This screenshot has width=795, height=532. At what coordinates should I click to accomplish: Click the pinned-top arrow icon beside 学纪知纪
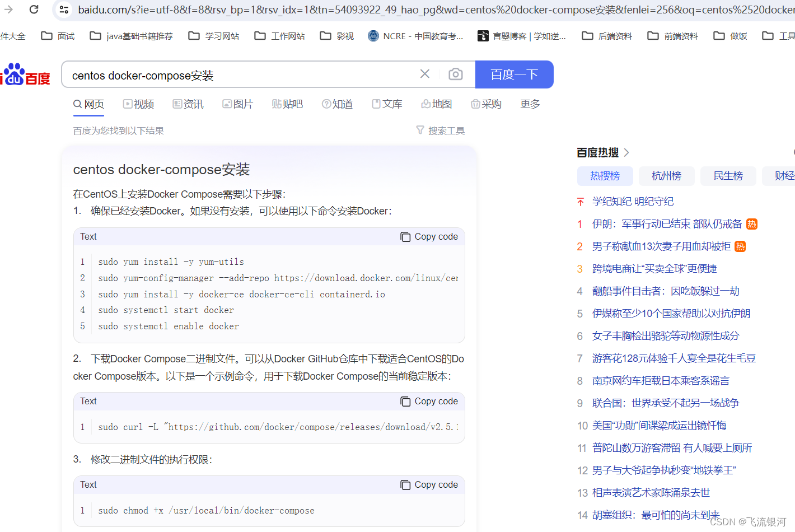(x=581, y=202)
